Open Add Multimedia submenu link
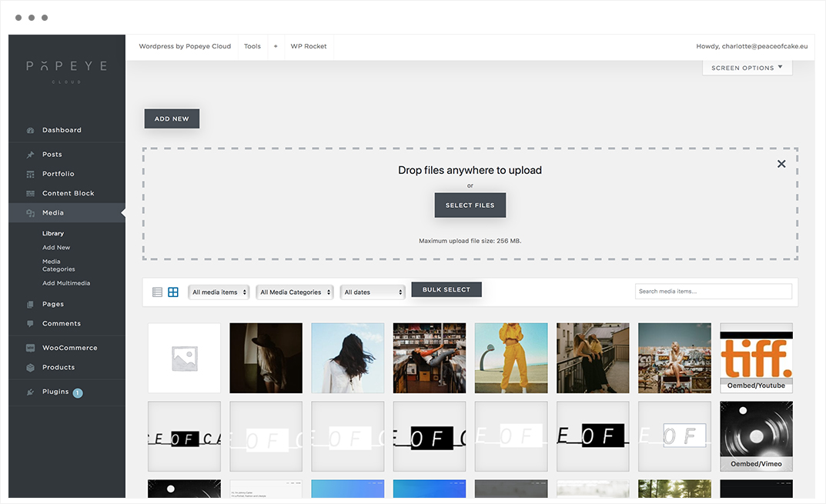Screen dimensions: 826x504 click(x=66, y=283)
